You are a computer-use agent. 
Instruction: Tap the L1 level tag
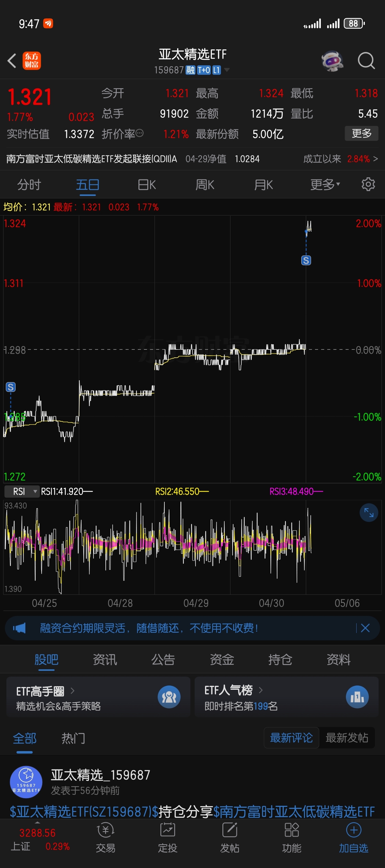[216, 70]
